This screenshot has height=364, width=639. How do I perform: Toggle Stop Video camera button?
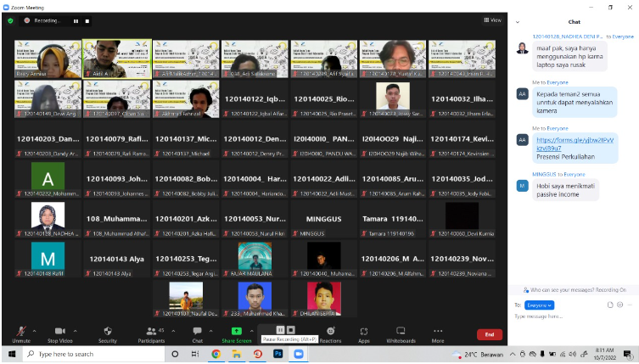pyautogui.click(x=59, y=333)
